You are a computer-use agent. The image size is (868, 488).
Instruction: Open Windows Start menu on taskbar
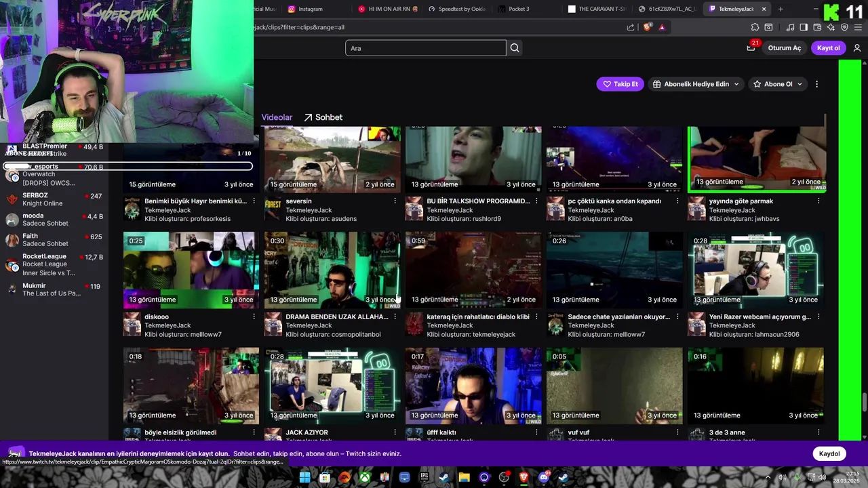coord(304,477)
